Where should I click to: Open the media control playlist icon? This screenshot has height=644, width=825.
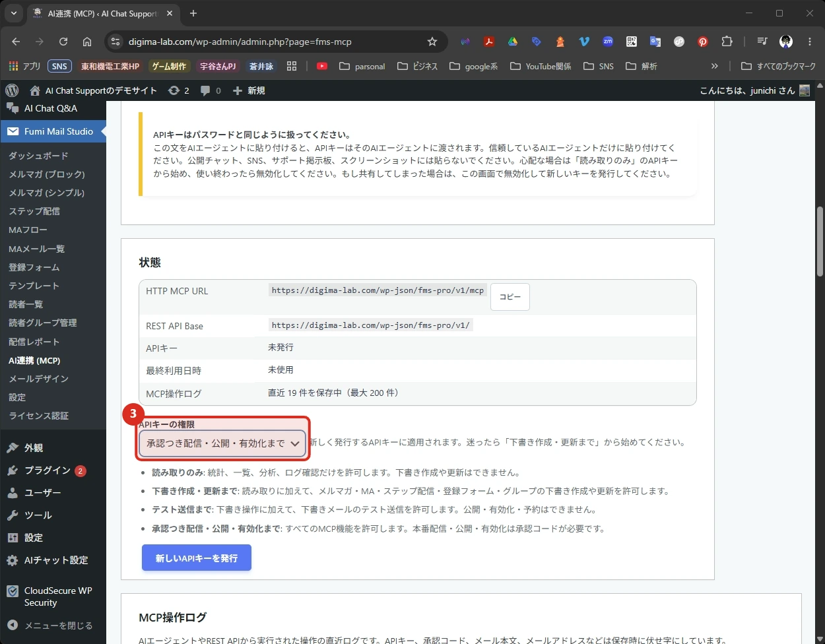click(x=762, y=42)
